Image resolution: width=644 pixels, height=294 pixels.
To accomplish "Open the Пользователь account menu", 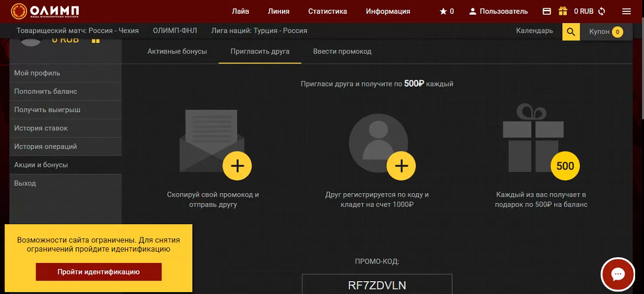I will pos(498,10).
